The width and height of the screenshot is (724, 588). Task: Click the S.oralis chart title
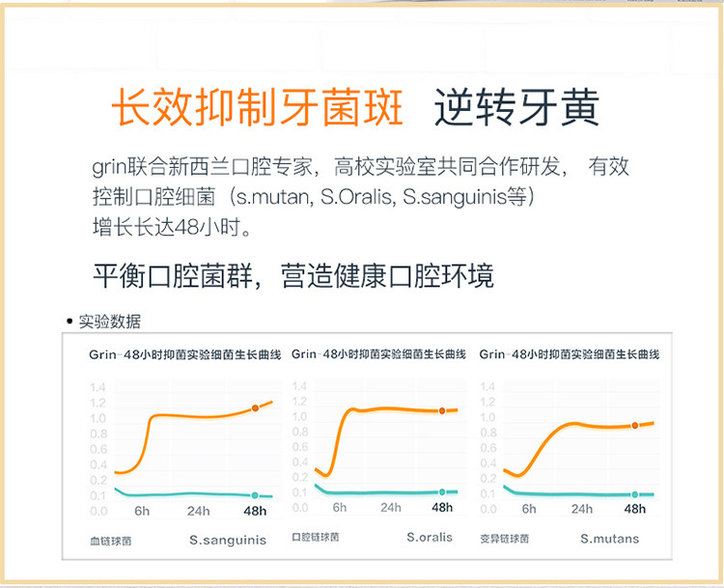click(378, 354)
